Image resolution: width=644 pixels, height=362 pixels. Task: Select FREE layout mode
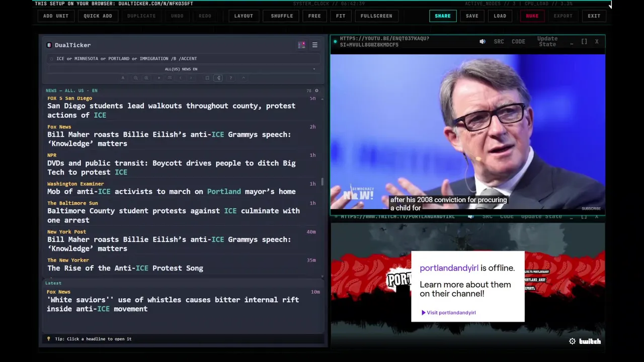pos(314,16)
